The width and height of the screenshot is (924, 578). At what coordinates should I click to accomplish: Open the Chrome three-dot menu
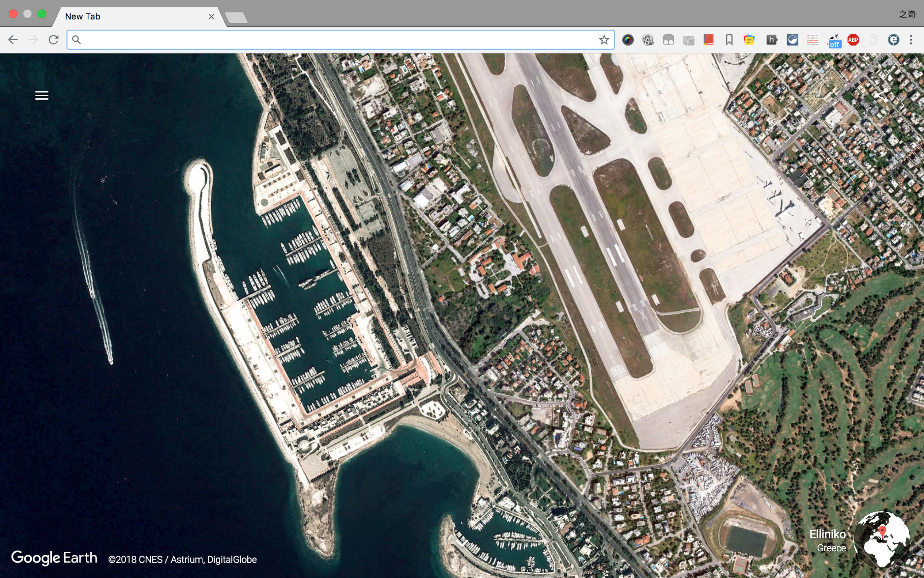pos(911,40)
